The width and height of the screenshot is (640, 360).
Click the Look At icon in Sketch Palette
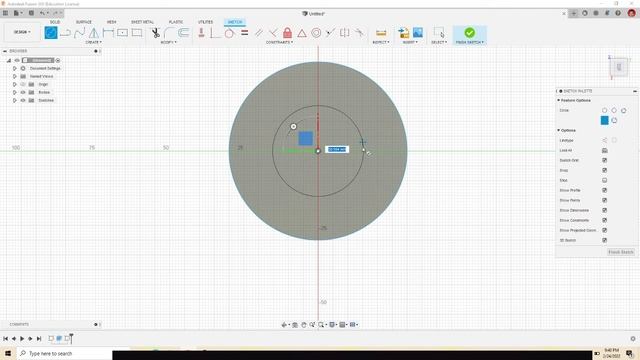[x=604, y=150]
